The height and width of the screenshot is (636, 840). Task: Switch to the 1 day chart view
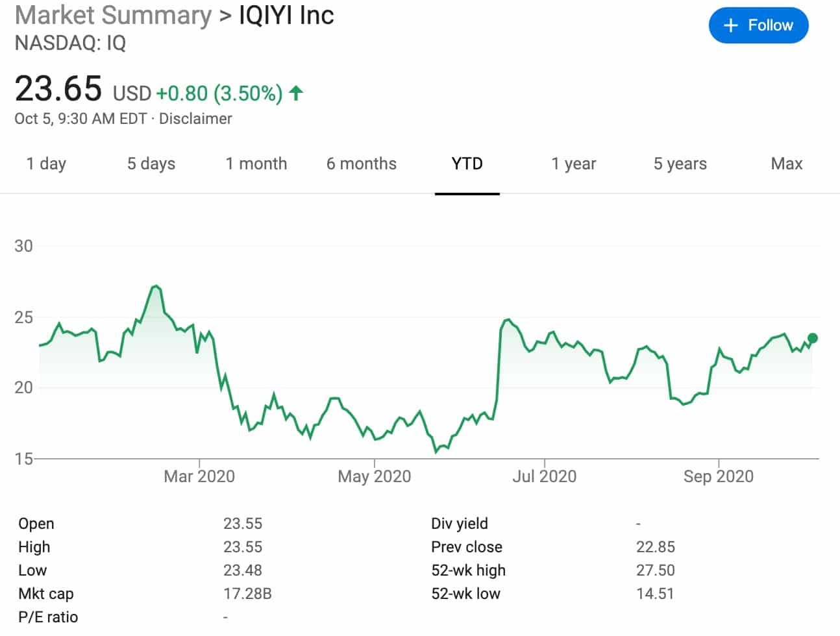[x=45, y=164]
